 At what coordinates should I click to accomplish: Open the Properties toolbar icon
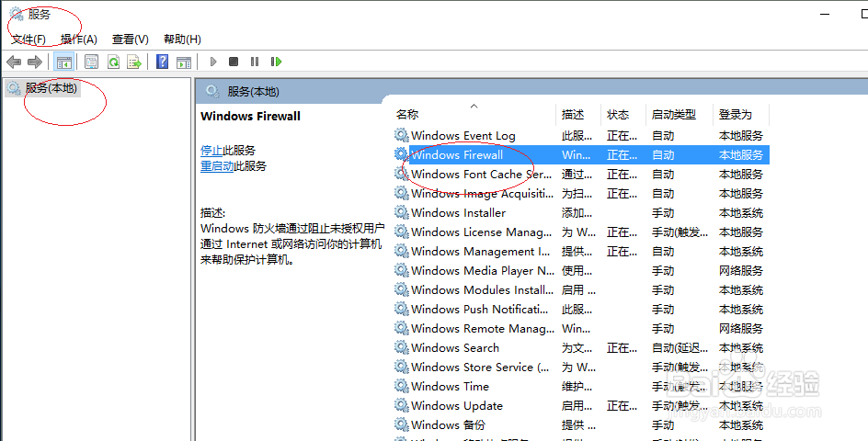click(91, 62)
